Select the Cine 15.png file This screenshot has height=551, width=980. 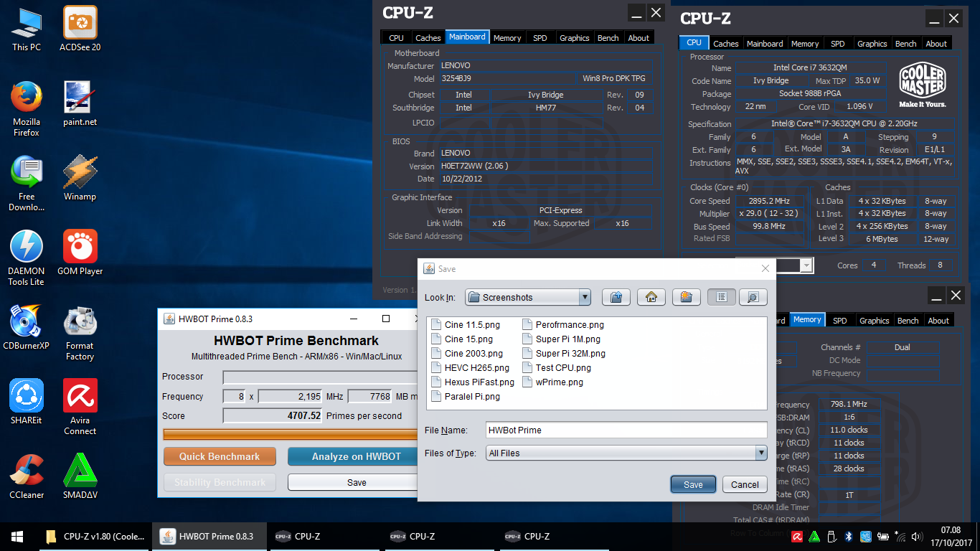point(463,339)
